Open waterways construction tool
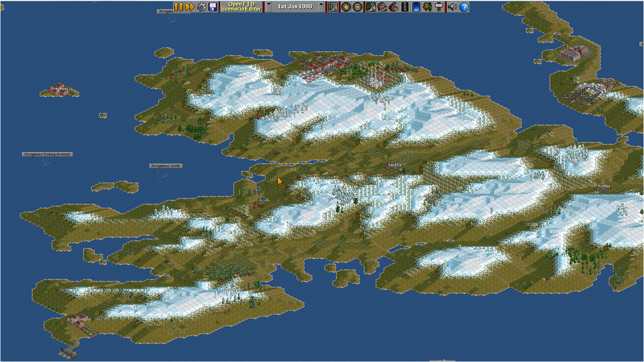Image resolution: width=644 pixels, height=362 pixels. pyautogui.click(x=416, y=7)
